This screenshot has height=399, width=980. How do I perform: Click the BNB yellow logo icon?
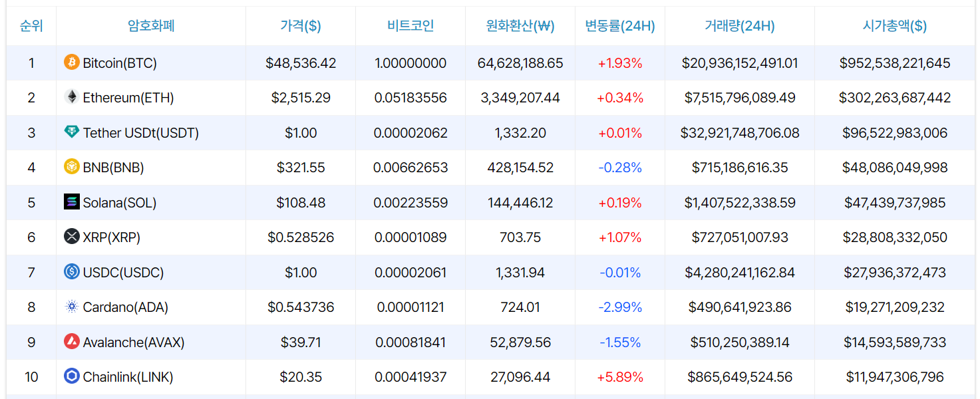click(71, 167)
